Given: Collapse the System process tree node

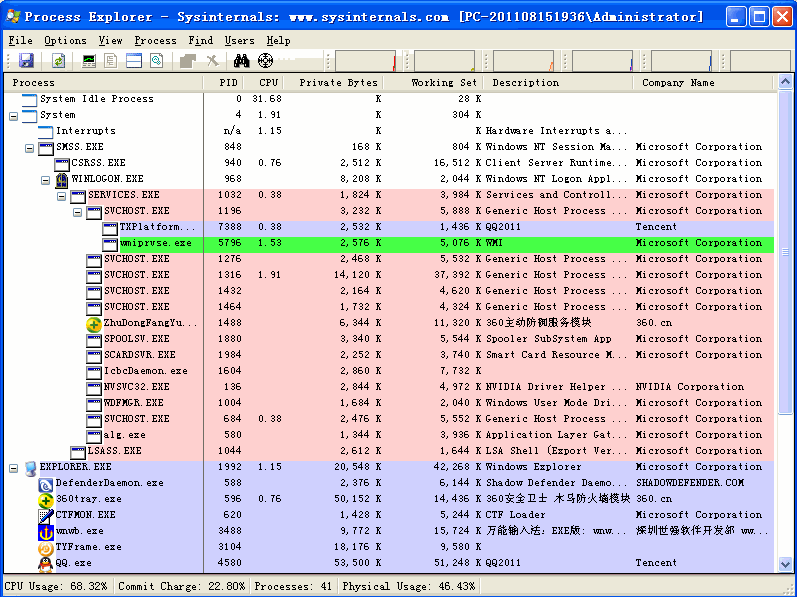Looking at the screenshot, I should [14, 115].
